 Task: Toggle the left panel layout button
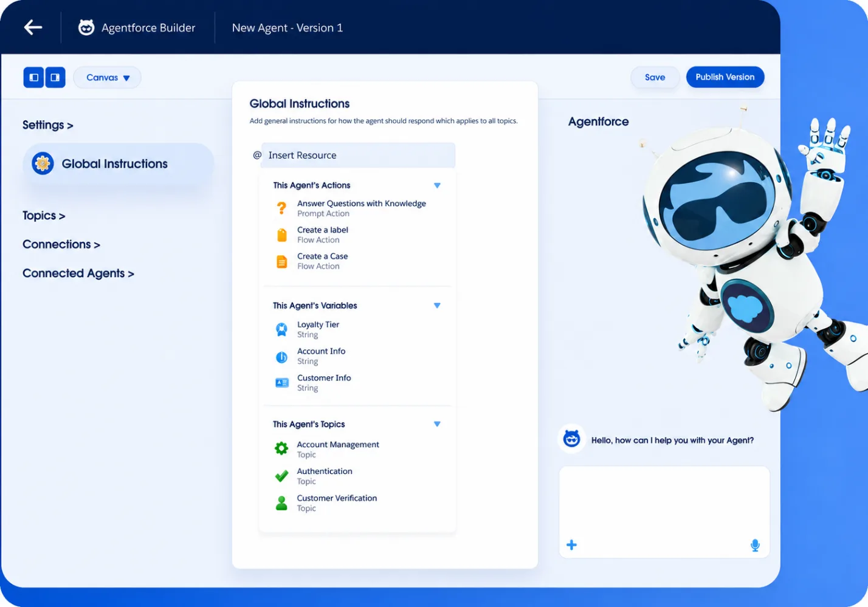pyautogui.click(x=33, y=77)
